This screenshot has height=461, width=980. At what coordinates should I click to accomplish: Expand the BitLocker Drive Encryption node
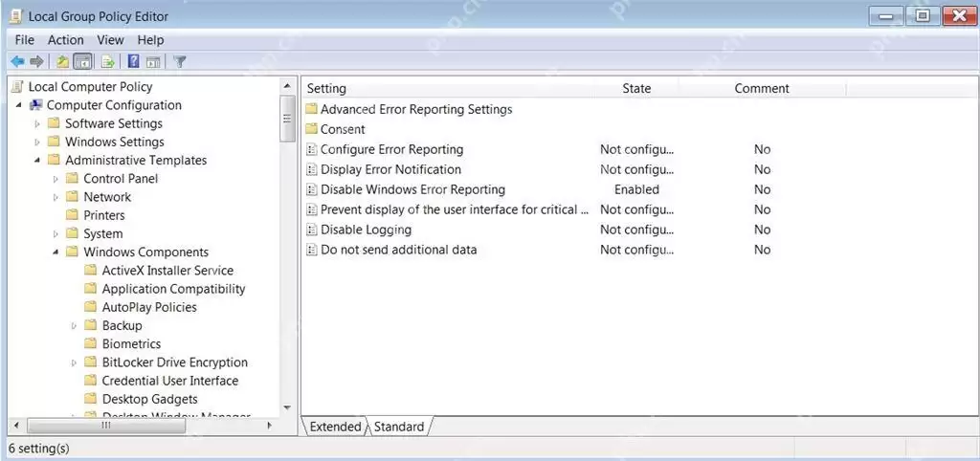[x=74, y=362]
